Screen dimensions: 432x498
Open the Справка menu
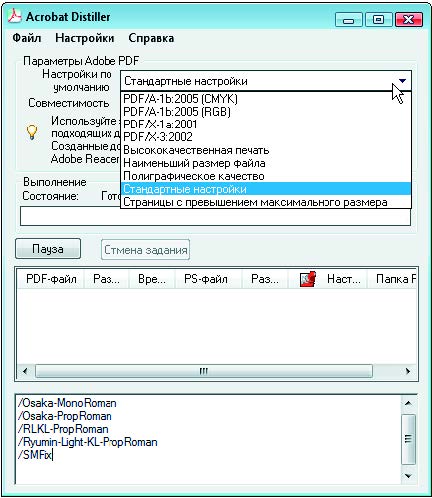151,38
